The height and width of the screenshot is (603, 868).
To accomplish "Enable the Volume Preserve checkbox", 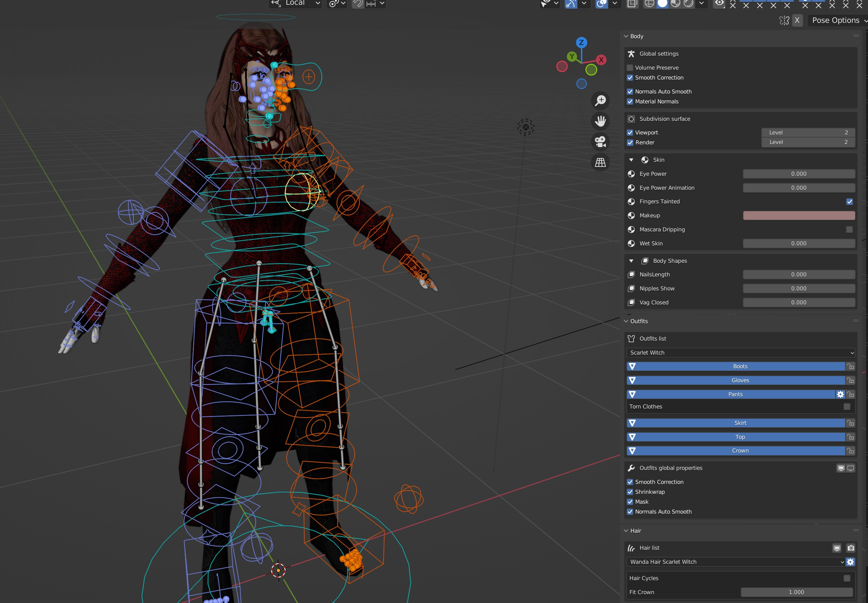I will pos(630,68).
